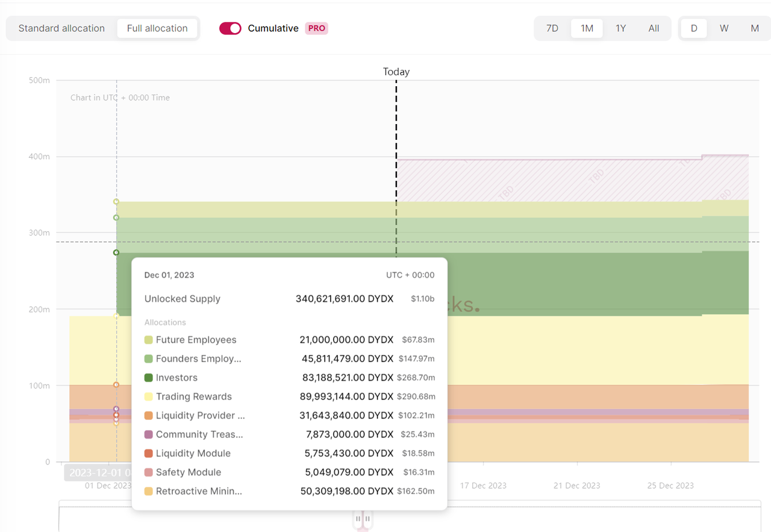Toggle the Cumulative switch off

tap(230, 28)
